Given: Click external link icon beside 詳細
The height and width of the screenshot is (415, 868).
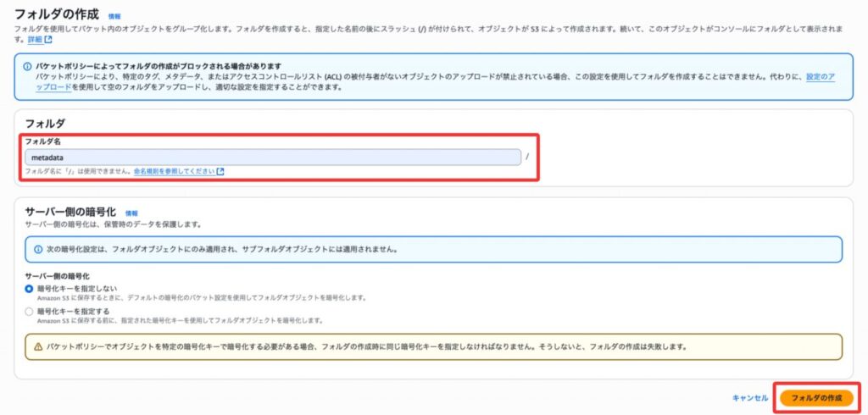Looking at the screenshot, I should point(47,40).
